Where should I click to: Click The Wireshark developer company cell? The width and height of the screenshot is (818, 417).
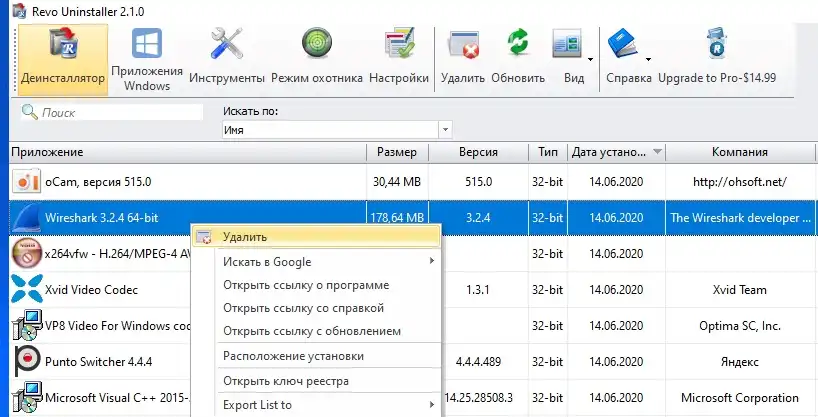(x=740, y=218)
